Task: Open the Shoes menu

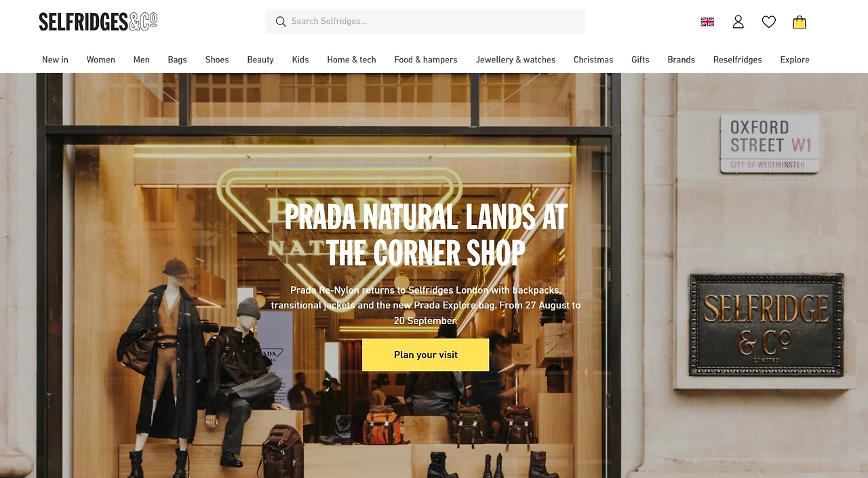Action: (x=217, y=60)
